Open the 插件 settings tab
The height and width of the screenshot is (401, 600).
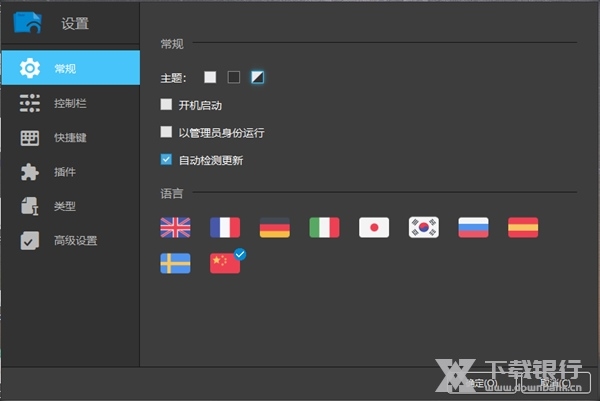click(71, 172)
